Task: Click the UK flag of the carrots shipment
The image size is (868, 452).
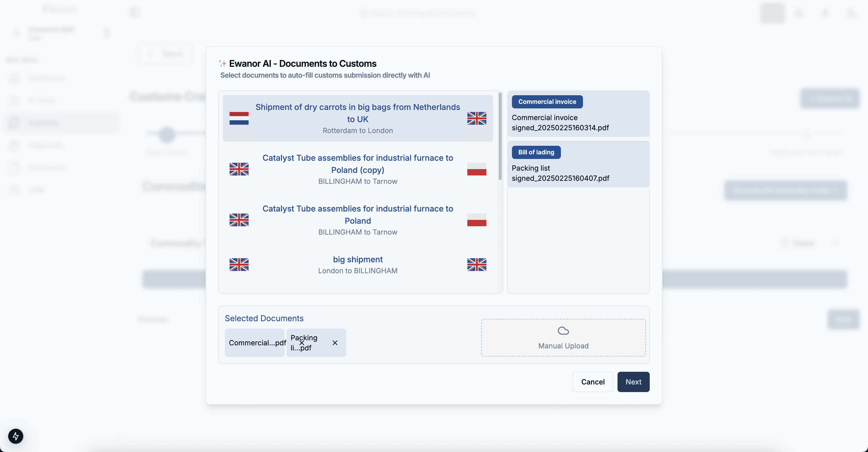Action: [x=476, y=118]
